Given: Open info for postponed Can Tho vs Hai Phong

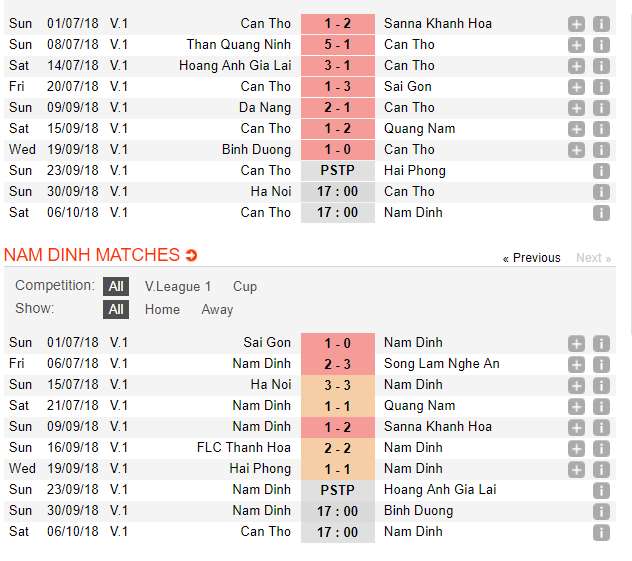Looking at the screenshot, I should click(601, 170).
